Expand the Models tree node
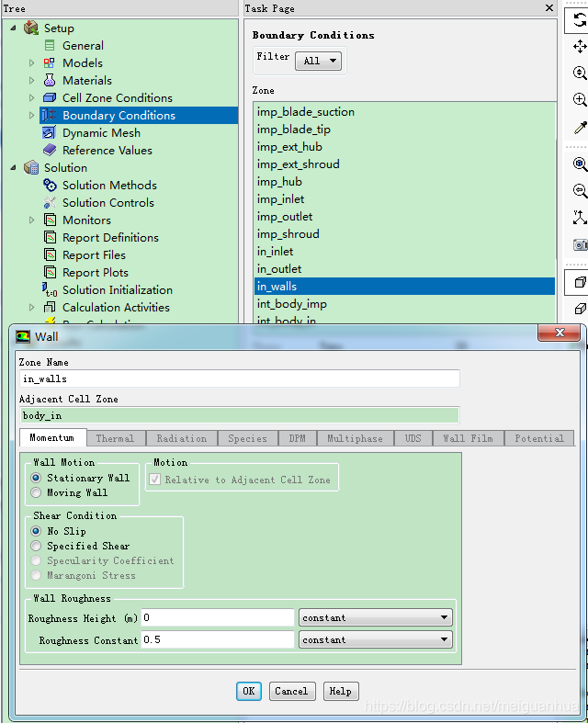Viewport: 588px width, 723px height. [x=32, y=63]
